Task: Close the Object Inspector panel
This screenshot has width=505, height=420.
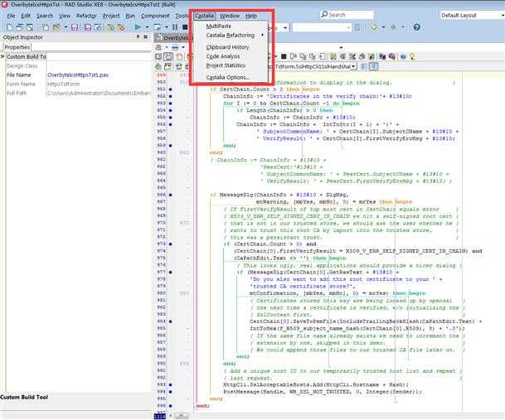Action: (x=146, y=37)
